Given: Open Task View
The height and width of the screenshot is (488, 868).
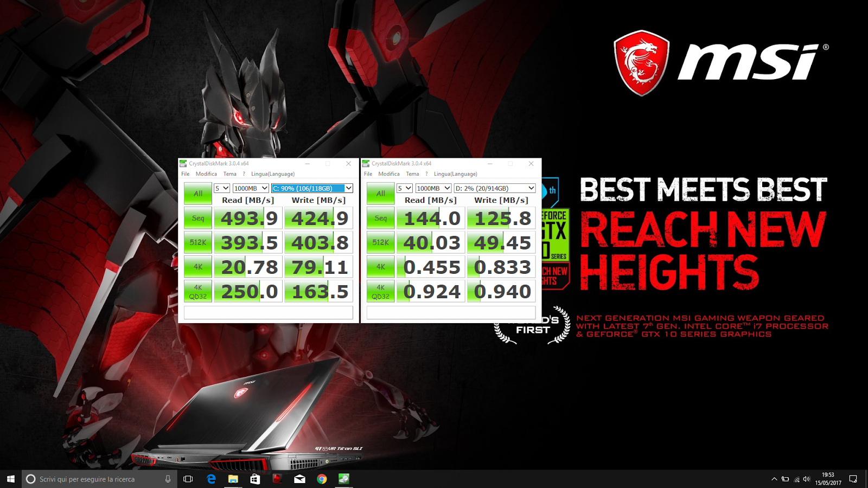Looking at the screenshot, I should coord(188,479).
